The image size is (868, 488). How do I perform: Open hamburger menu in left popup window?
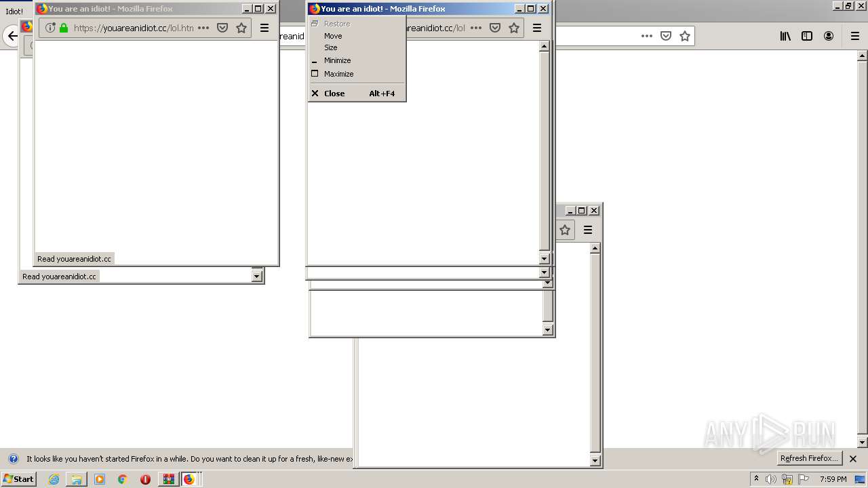(x=264, y=28)
